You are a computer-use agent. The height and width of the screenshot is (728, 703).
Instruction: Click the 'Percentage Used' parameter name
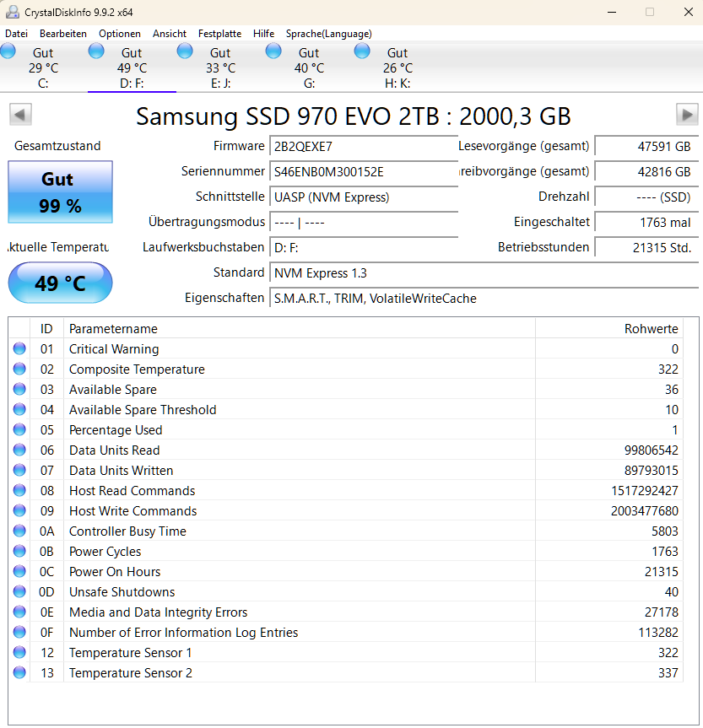pyautogui.click(x=116, y=430)
